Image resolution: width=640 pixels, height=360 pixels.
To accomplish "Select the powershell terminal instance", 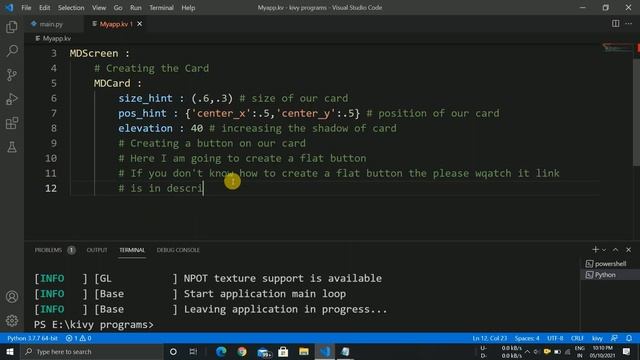I will click(x=610, y=264).
